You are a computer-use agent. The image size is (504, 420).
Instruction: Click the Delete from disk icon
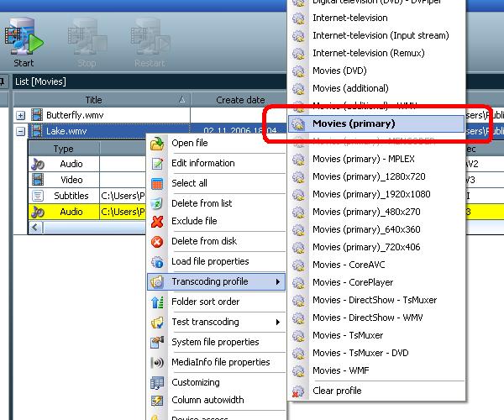click(x=156, y=242)
